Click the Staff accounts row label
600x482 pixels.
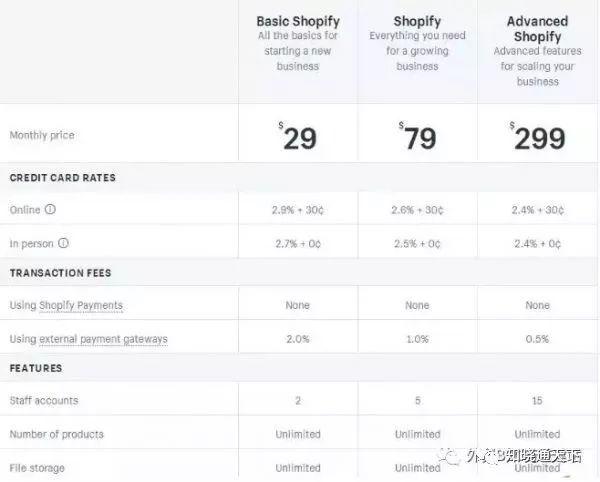44,401
